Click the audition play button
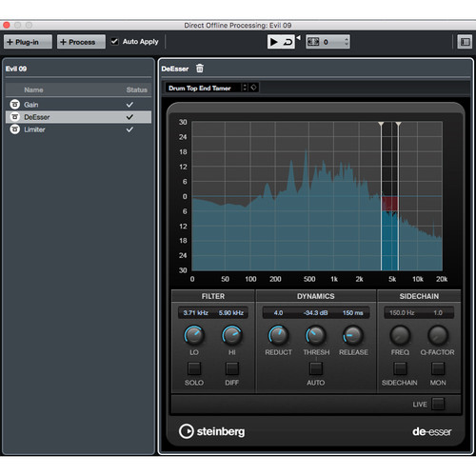 click(274, 42)
